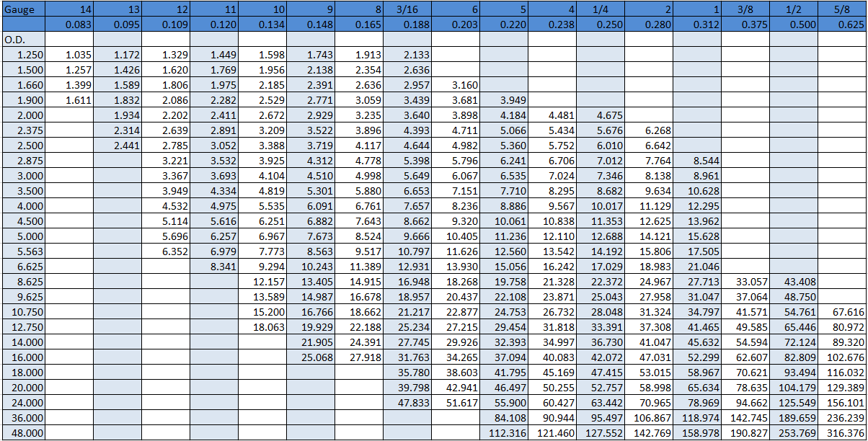Viewport: 868px width, 441px height.
Task: Click the cell containing 316.376
Action: pos(841,433)
